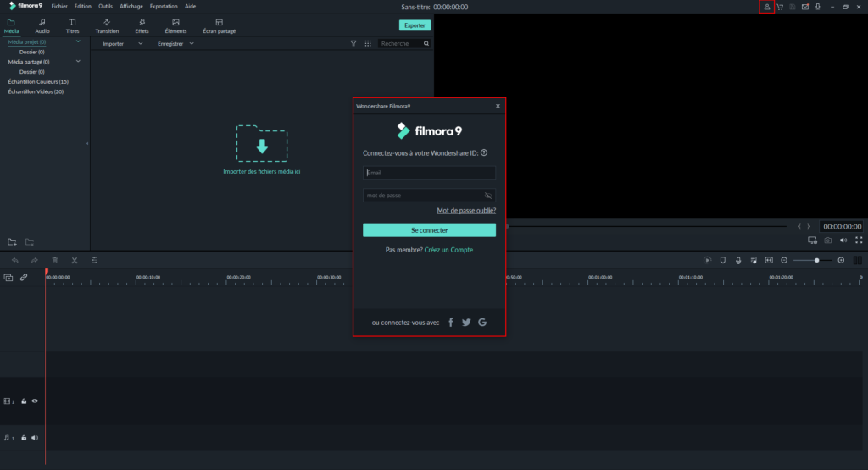The width and height of the screenshot is (868, 470).
Task: Open the preview display settings icon
Action: point(812,241)
